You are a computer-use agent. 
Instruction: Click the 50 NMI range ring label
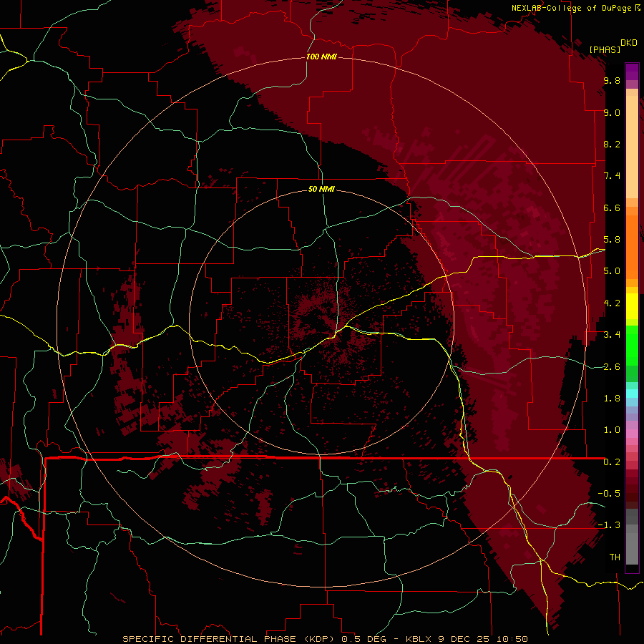click(321, 189)
